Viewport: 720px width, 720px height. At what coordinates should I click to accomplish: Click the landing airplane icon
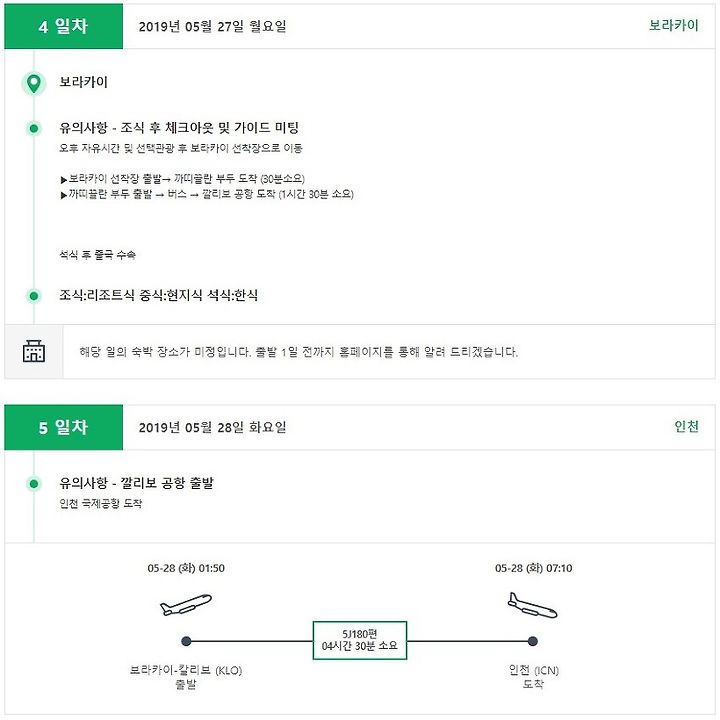(x=533, y=605)
